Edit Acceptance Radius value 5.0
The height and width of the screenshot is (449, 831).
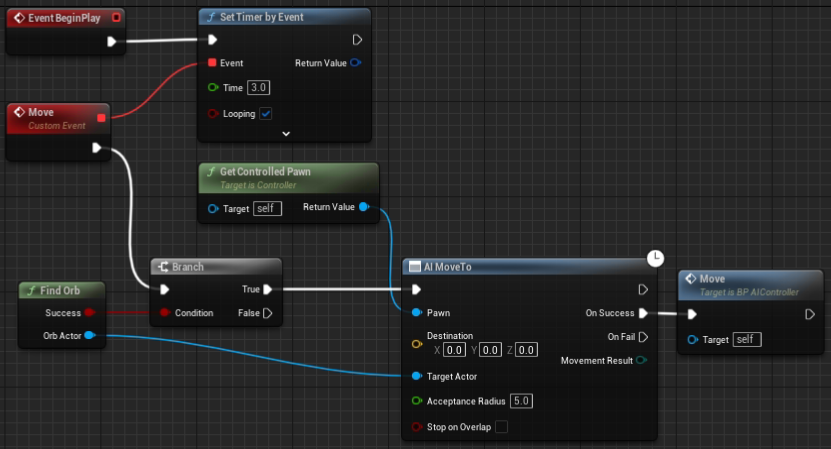click(x=521, y=401)
